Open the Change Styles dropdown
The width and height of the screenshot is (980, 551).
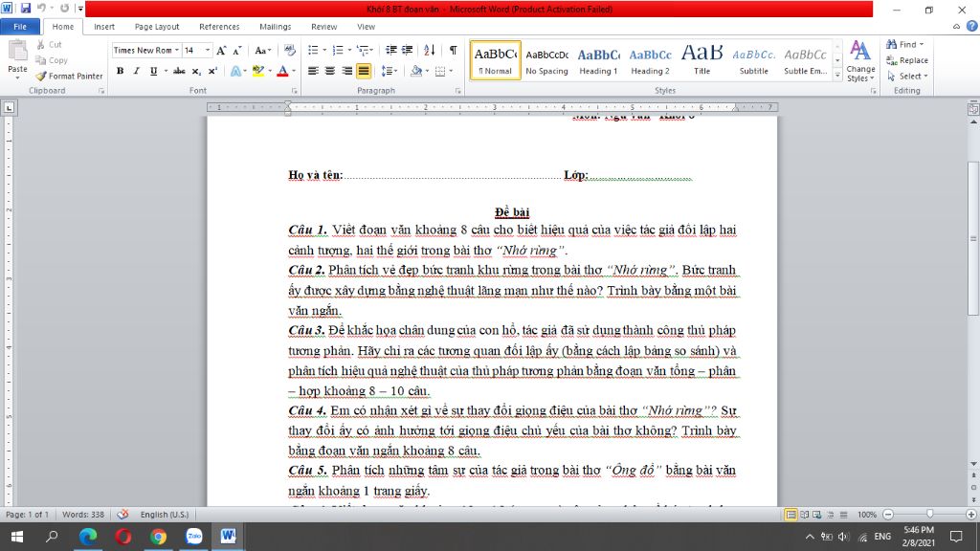[860, 61]
